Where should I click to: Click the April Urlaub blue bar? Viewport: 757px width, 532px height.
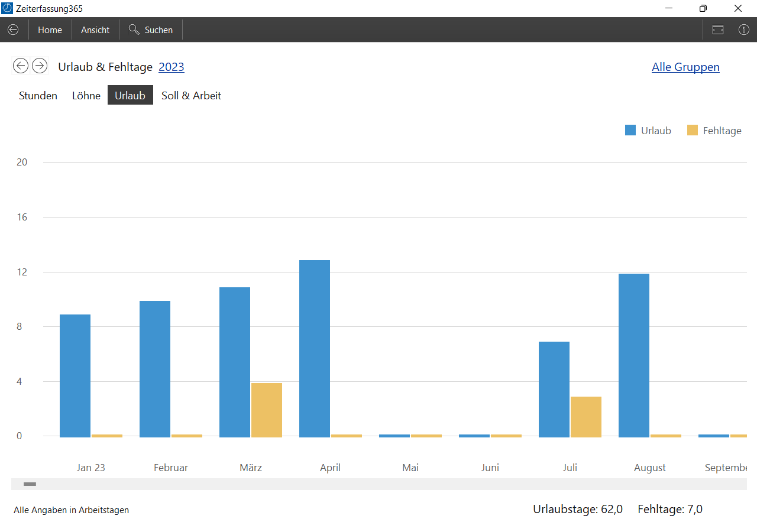coord(315,349)
